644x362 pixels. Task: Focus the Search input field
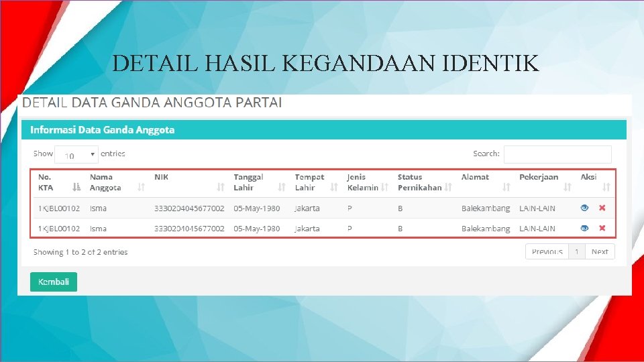tap(557, 154)
